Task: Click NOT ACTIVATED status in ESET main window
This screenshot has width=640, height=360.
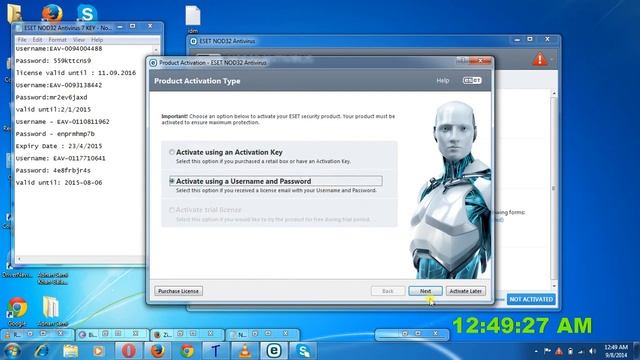Action: point(531,299)
